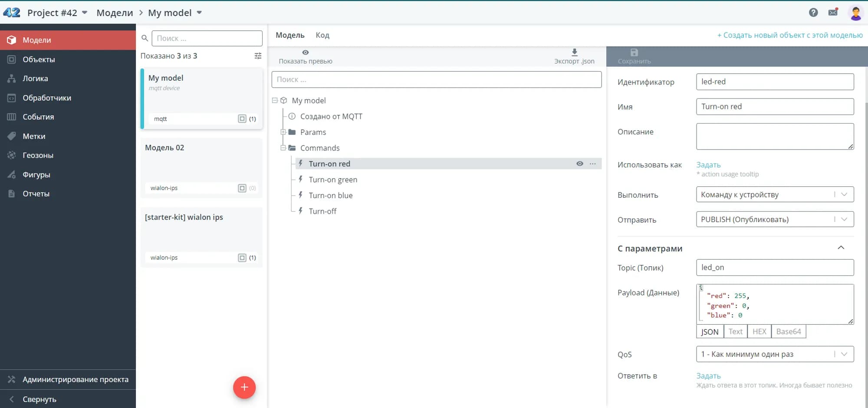Open the user profile avatar
Screen dimensions: 868x408
[855, 13]
